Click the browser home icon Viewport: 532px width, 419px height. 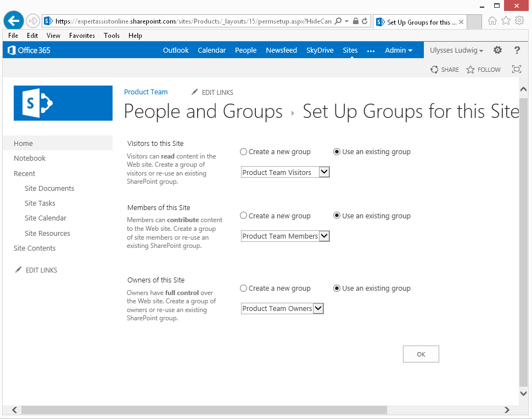[492, 21]
